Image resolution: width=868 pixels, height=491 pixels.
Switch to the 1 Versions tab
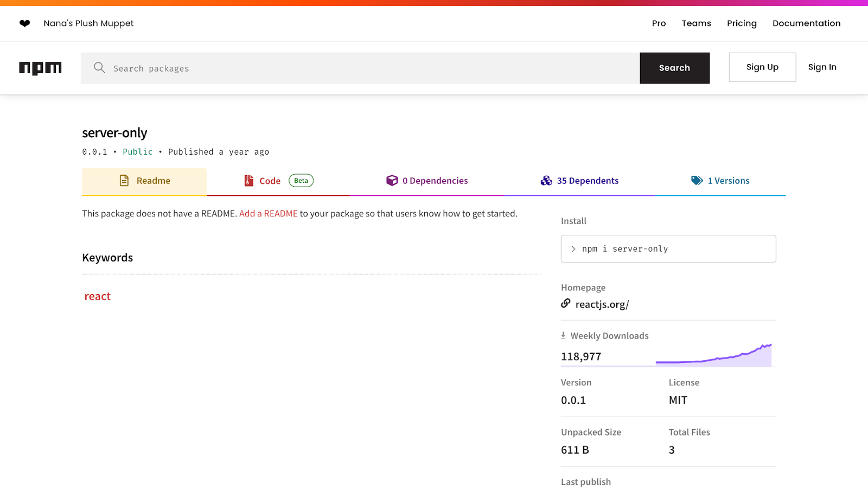click(720, 181)
